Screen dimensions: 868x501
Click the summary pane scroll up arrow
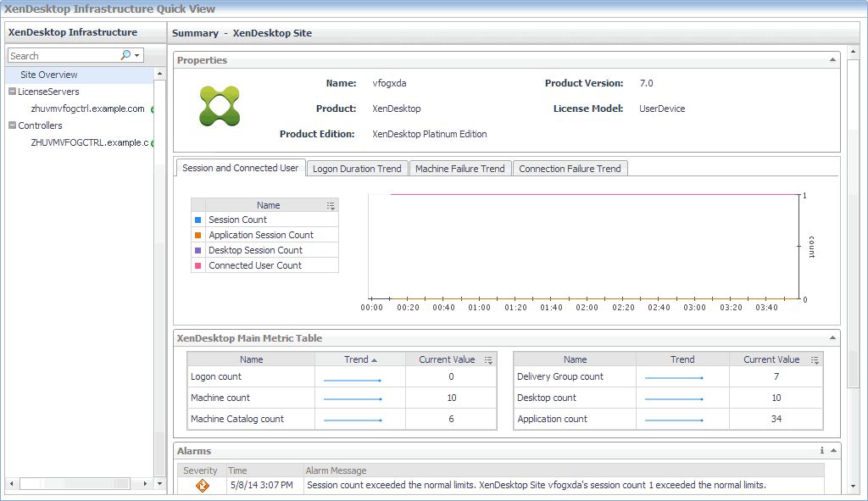pos(853,52)
